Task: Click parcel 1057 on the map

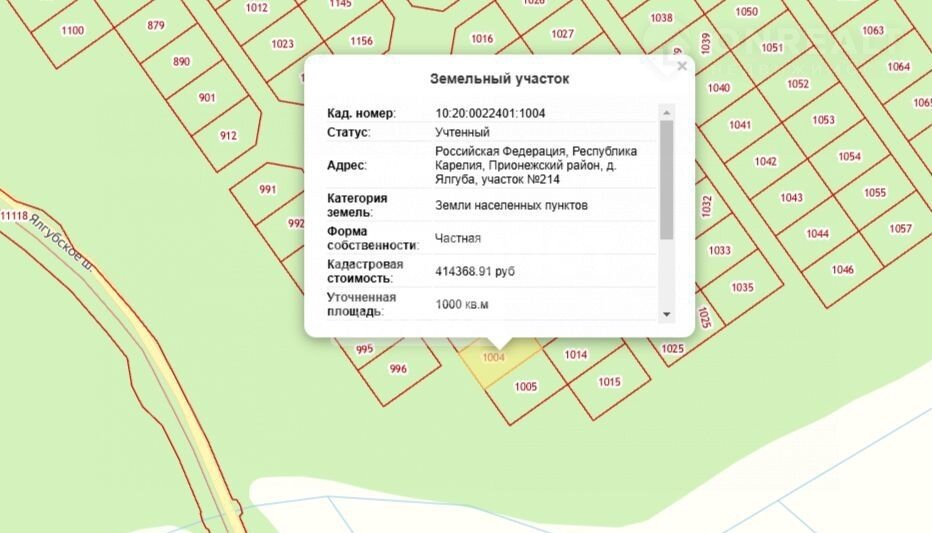Action: (x=900, y=229)
